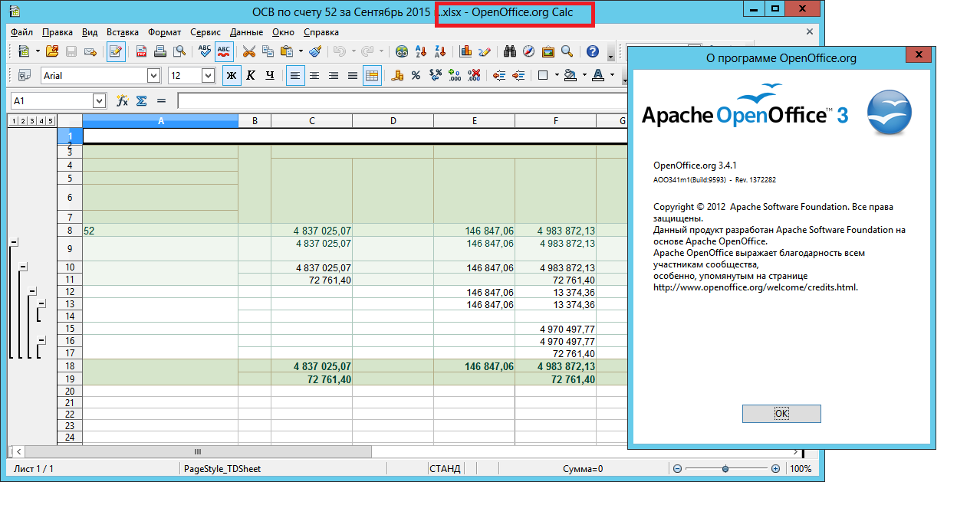This screenshot has width=980, height=518.
Task: Toggle bold (Ж) formatting
Action: tap(232, 75)
